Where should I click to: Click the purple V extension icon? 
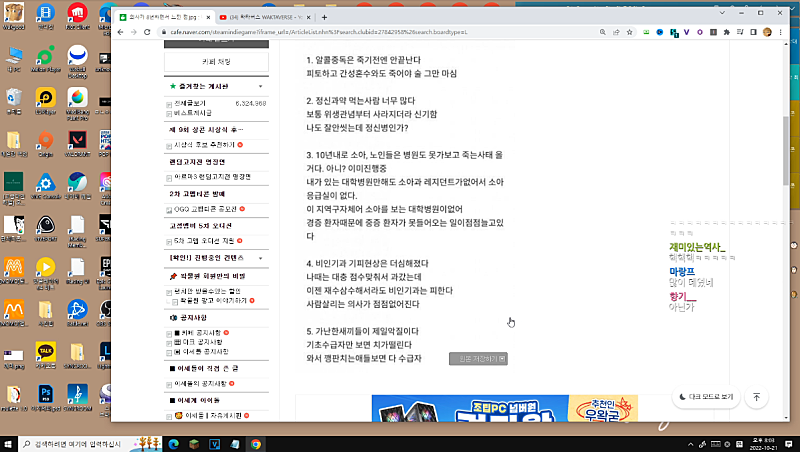686,32
